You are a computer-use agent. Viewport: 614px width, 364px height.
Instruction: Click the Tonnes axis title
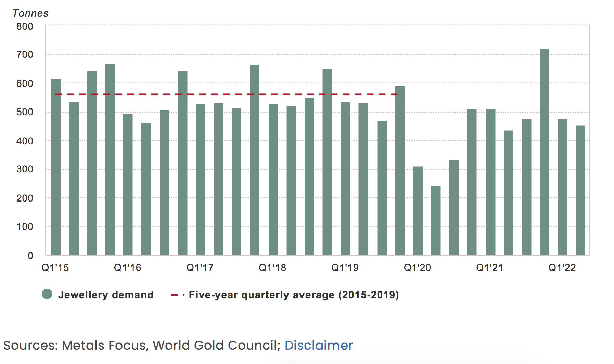30,13
